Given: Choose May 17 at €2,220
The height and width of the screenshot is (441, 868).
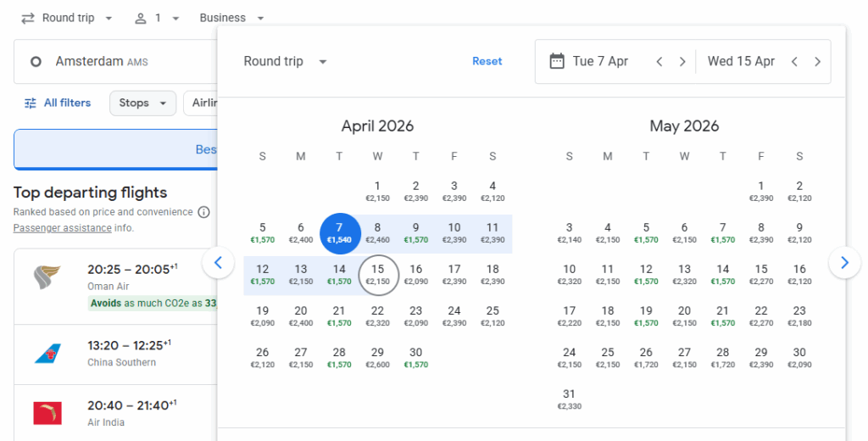Looking at the screenshot, I should click(570, 316).
